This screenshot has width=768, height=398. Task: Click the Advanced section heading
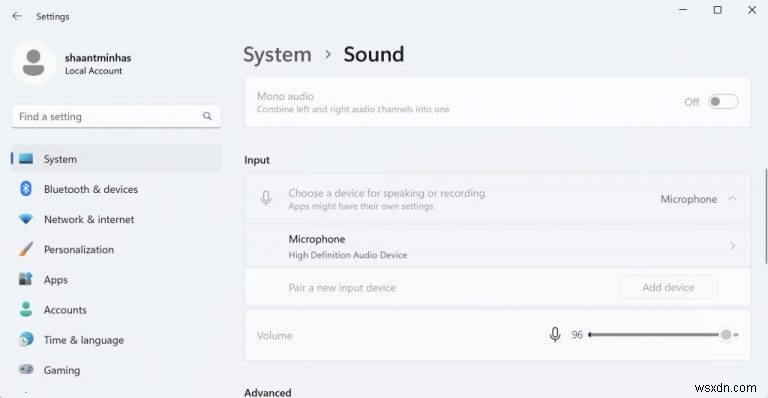(x=268, y=393)
